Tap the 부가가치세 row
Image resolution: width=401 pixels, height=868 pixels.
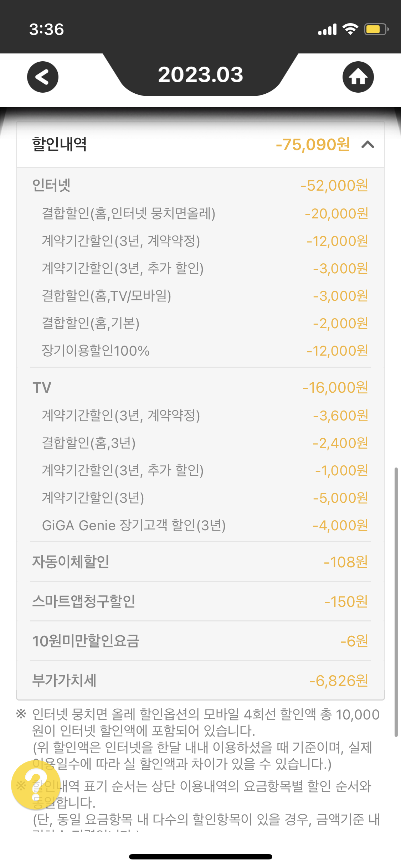(200, 681)
